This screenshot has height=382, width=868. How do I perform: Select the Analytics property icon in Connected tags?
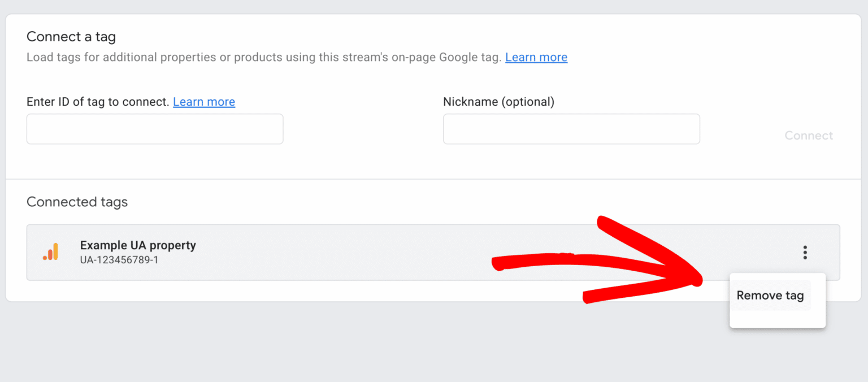tap(50, 251)
